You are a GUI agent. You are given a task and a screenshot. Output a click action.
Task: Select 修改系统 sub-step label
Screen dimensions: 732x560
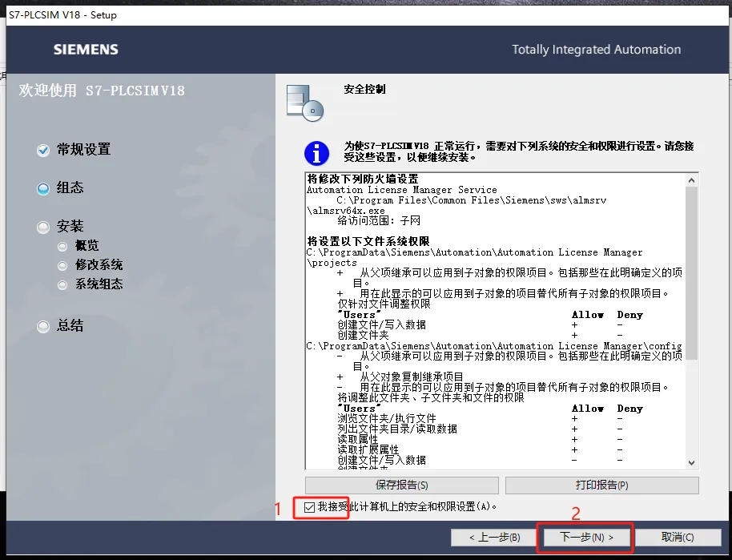tap(99, 265)
